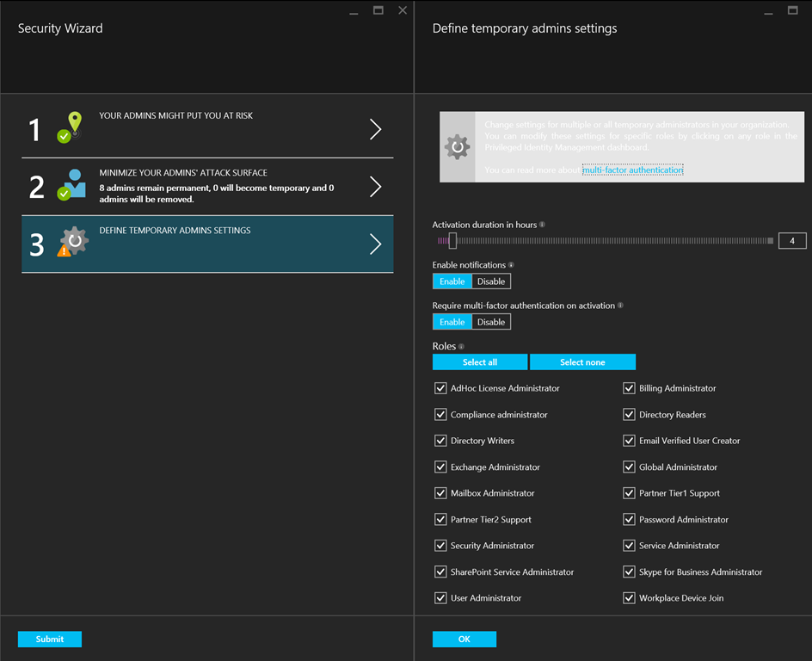
Task: Disable notifications using the Disable toggle
Action: coord(491,281)
